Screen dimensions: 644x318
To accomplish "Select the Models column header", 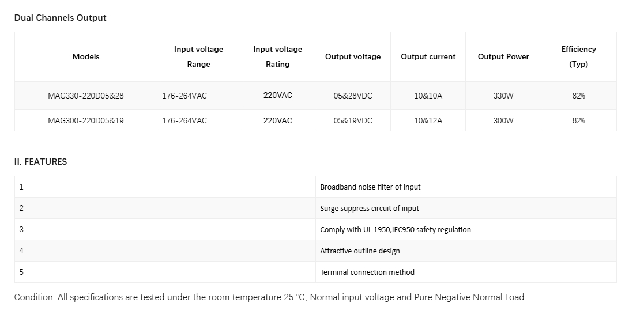I will point(86,56).
